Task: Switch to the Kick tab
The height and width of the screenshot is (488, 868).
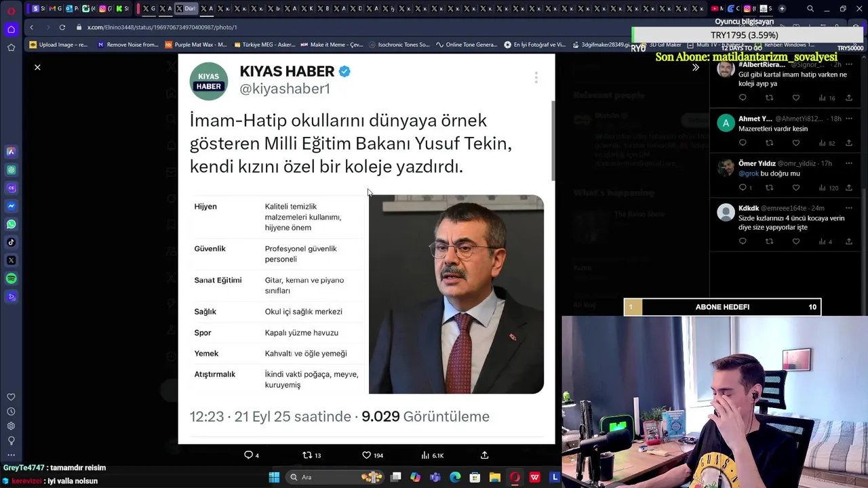Action: click(123, 8)
